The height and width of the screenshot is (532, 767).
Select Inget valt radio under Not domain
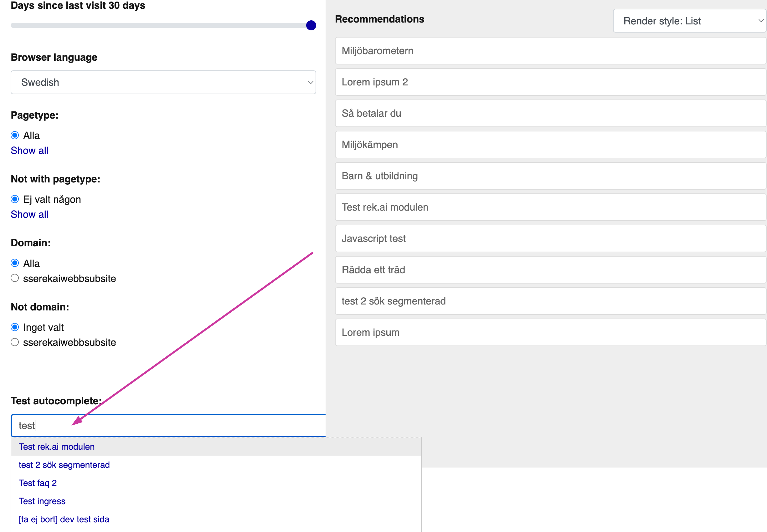click(15, 327)
